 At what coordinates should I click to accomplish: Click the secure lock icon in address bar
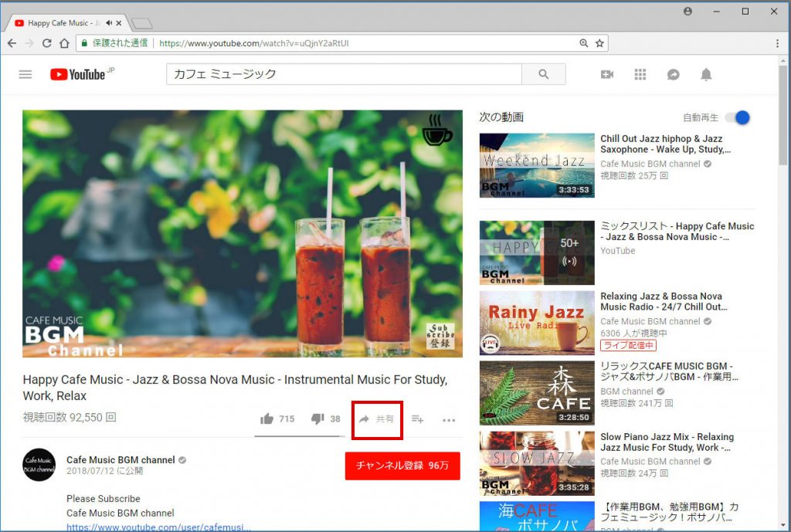(x=85, y=43)
